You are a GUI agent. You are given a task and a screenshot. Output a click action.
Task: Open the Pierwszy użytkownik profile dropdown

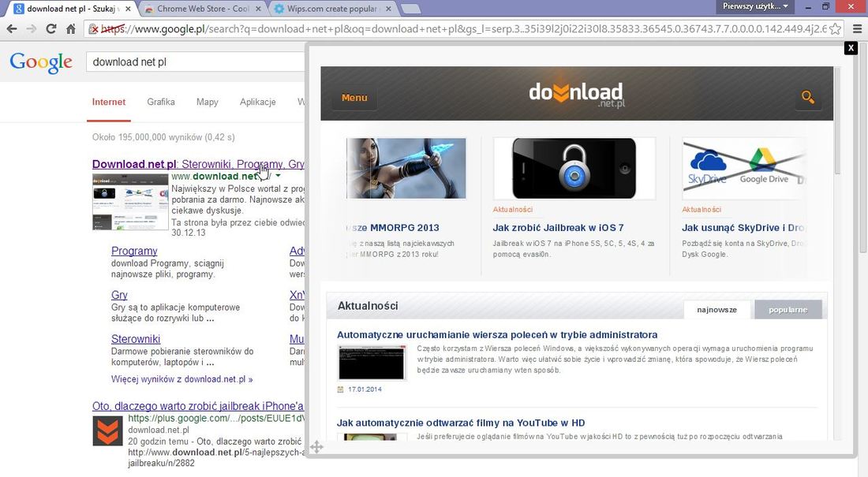click(755, 6)
